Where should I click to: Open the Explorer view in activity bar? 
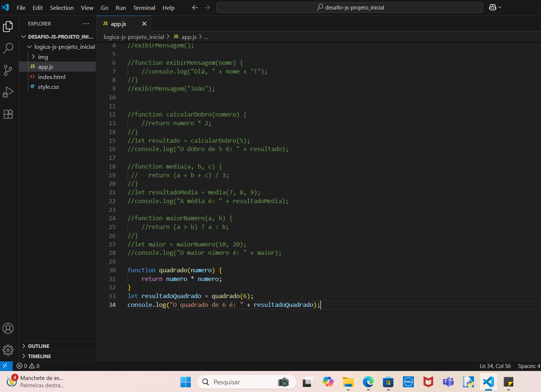coord(8,27)
